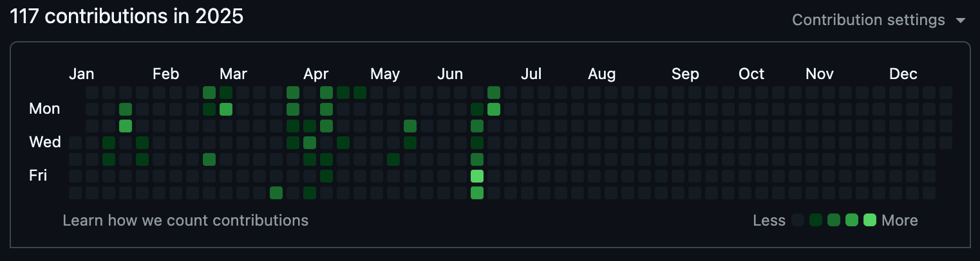980x261 pixels.
Task: Open Learn how we count contributions link
Action: [185, 221]
